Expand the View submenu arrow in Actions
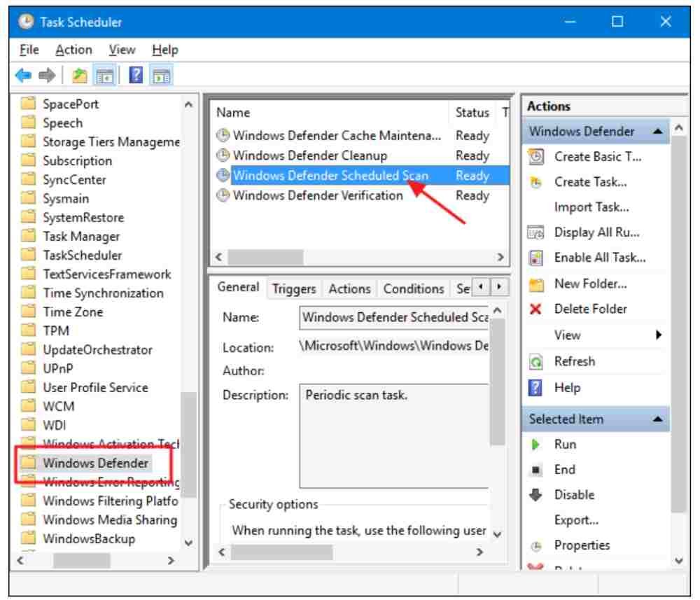 coord(659,335)
